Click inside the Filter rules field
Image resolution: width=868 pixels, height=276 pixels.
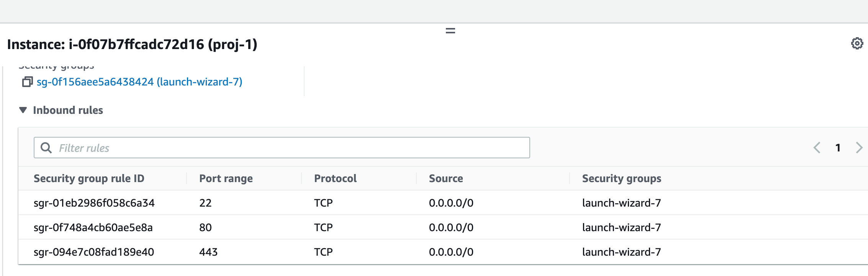(268, 148)
